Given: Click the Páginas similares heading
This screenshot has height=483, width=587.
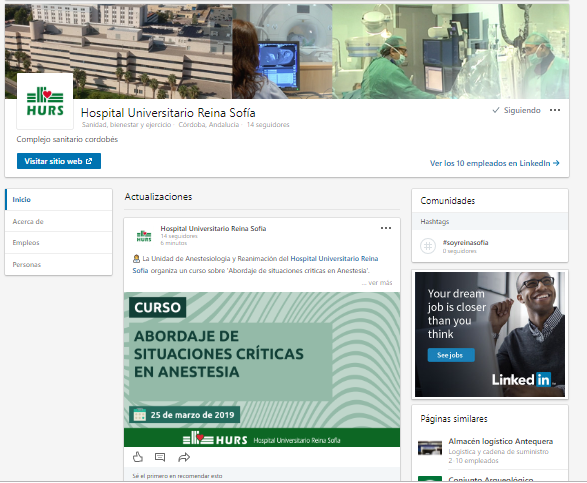Looking at the screenshot, I should [x=454, y=419].
